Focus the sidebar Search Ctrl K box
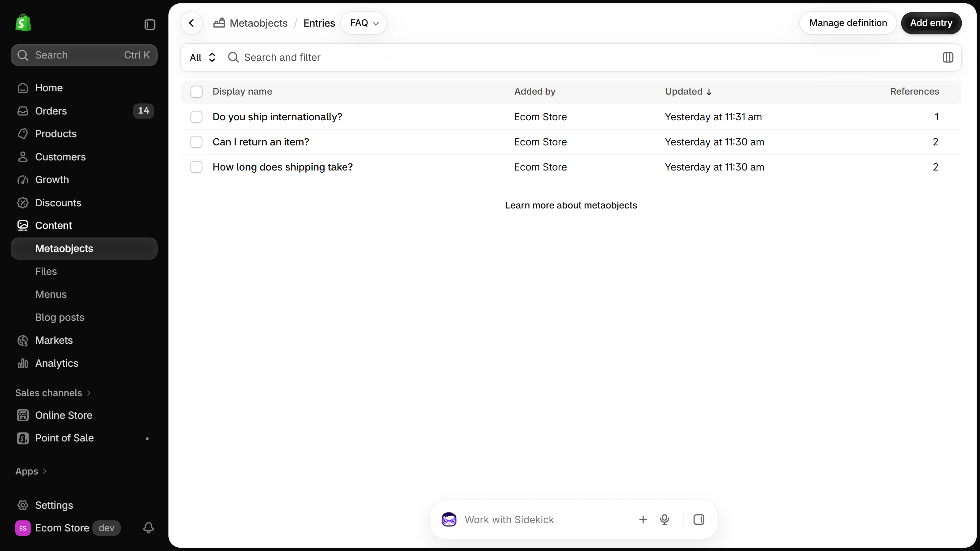The height and width of the screenshot is (551, 980). pyautogui.click(x=84, y=55)
